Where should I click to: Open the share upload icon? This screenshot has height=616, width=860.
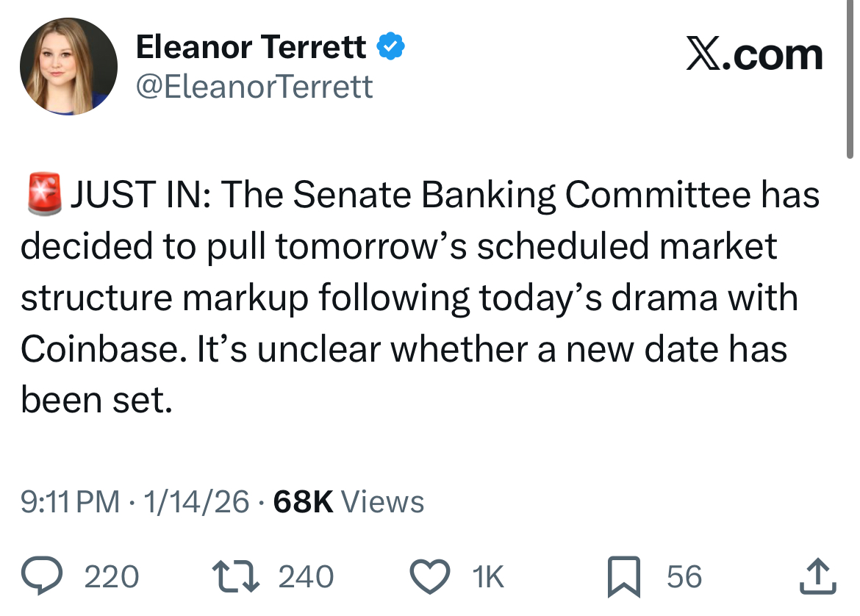point(818,576)
